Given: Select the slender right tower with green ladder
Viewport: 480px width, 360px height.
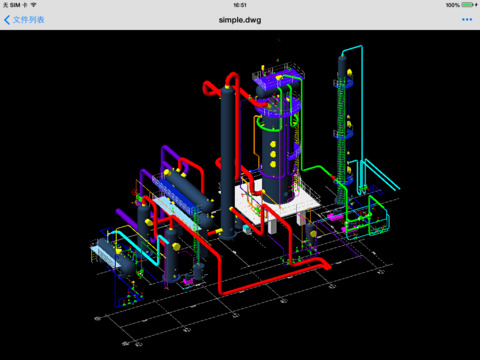Looking at the screenshot, I should pos(343,130).
